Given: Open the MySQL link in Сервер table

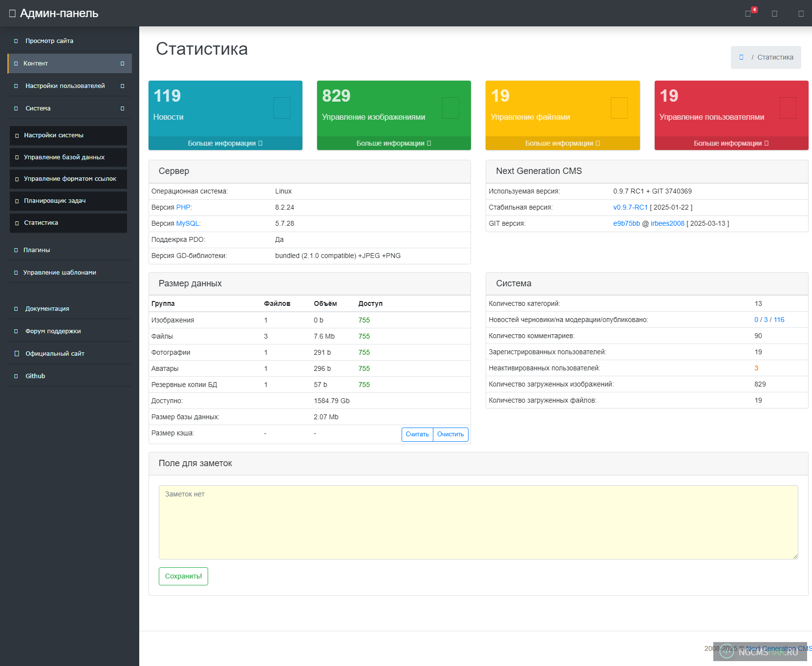Looking at the screenshot, I should pos(188,223).
